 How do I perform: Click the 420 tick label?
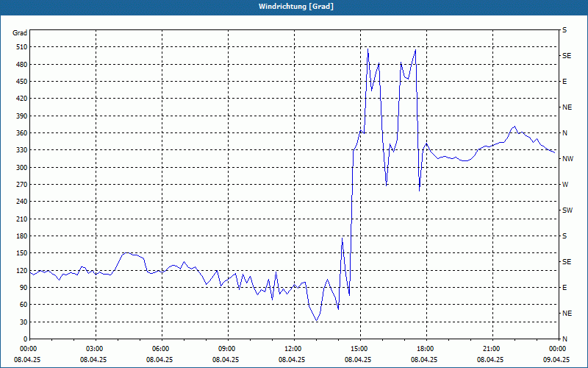(21, 99)
